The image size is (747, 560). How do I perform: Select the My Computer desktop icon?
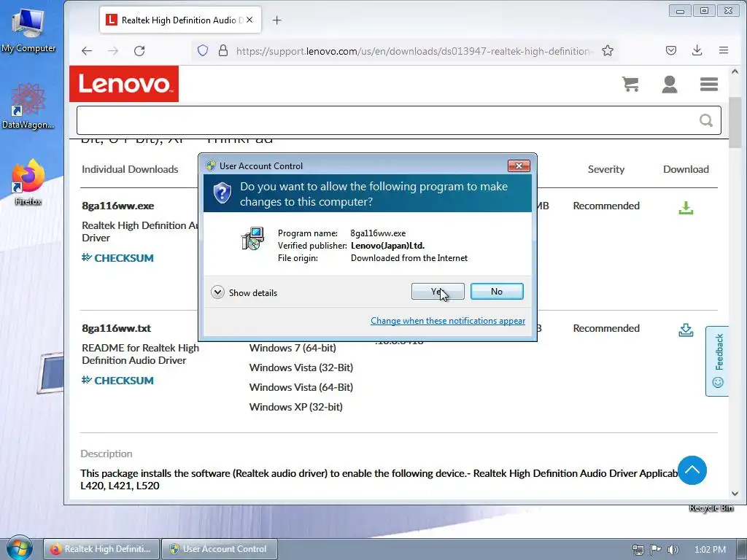coord(28,31)
